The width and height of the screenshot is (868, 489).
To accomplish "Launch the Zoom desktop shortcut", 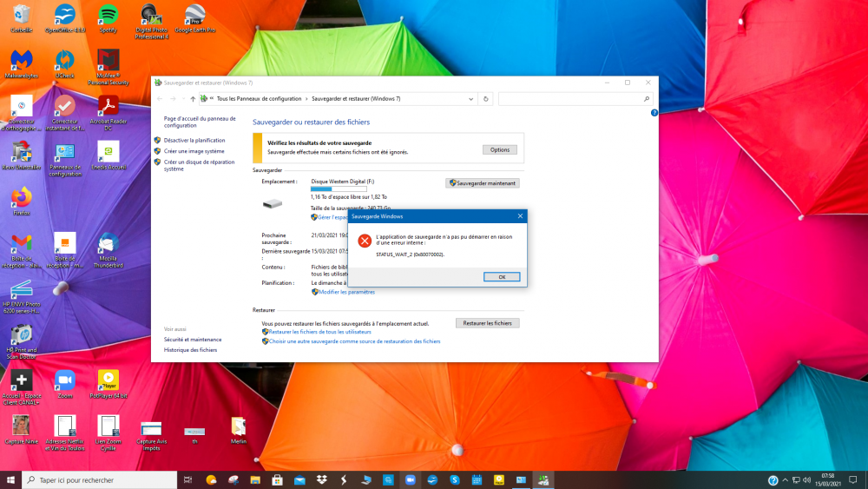I will tap(64, 380).
